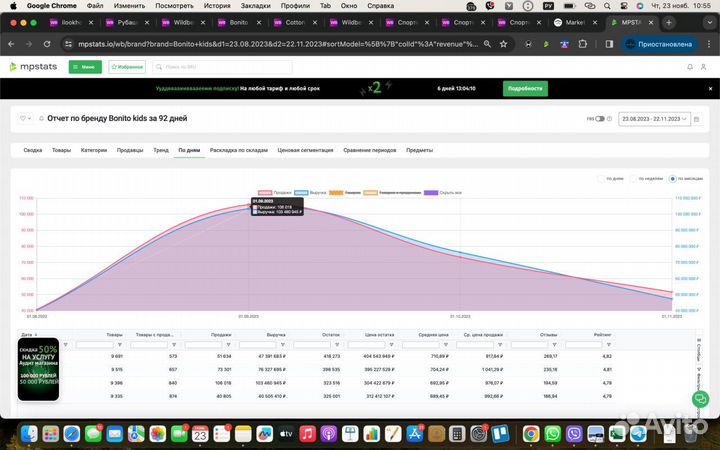This screenshot has height=450, width=720.
Task: Open the date range picker dropdown
Action: 654,119
